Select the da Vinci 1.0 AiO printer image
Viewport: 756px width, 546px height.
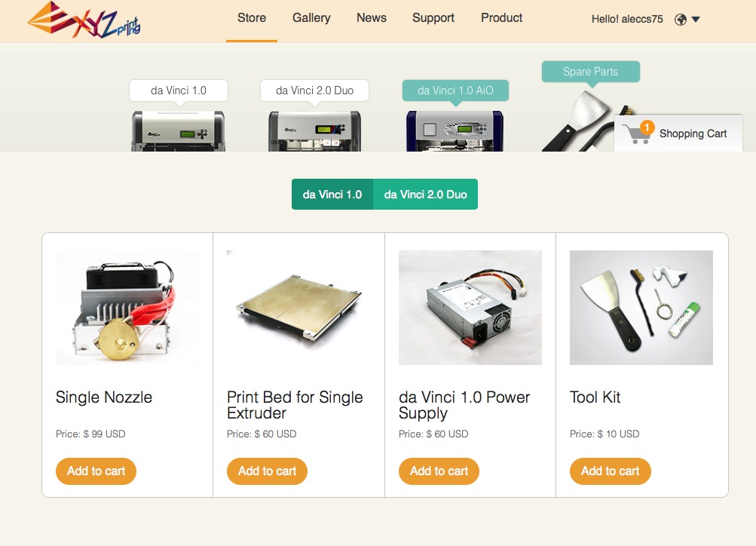[x=455, y=131]
